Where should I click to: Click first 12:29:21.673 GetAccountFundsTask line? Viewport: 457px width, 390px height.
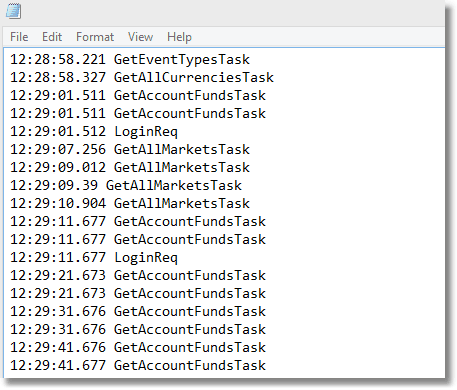138,276
